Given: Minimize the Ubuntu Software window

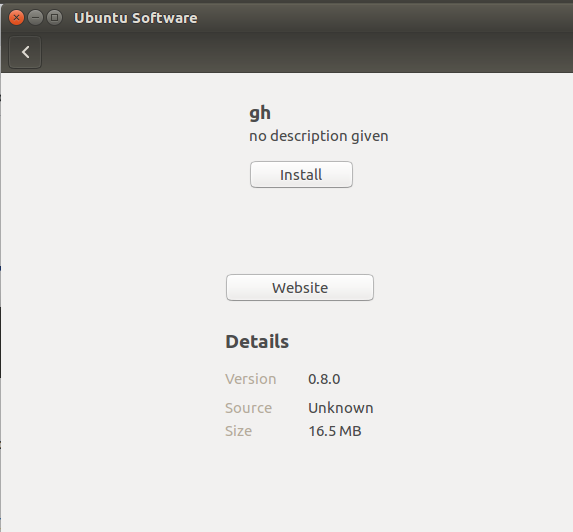Looking at the screenshot, I should pyautogui.click(x=35, y=18).
